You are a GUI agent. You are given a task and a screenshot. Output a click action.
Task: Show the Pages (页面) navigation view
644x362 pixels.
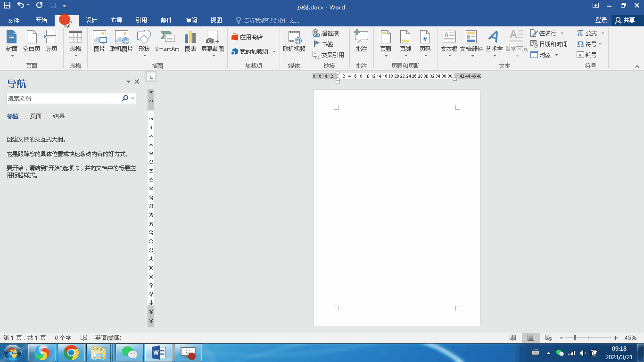tap(36, 116)
